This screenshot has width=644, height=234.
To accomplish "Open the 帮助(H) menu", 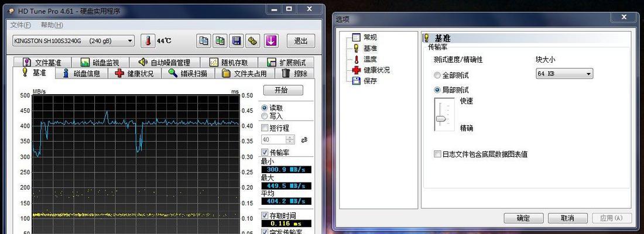I will coord(52,25).
